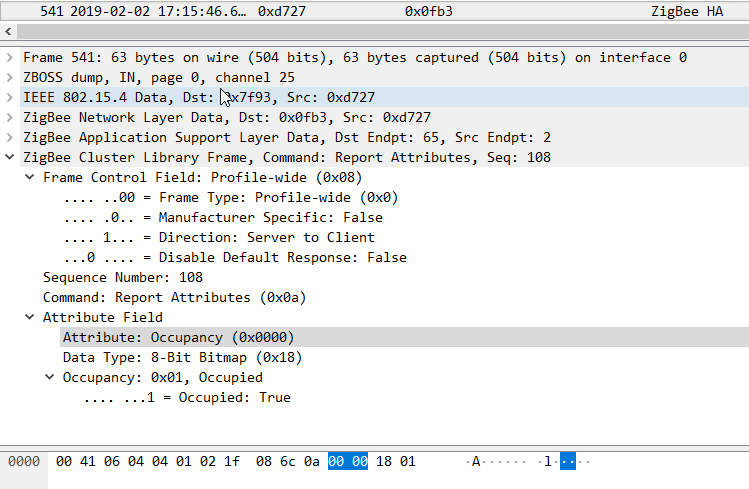
Task: Select Occupied: True bit line
Action: click(187, 398)
